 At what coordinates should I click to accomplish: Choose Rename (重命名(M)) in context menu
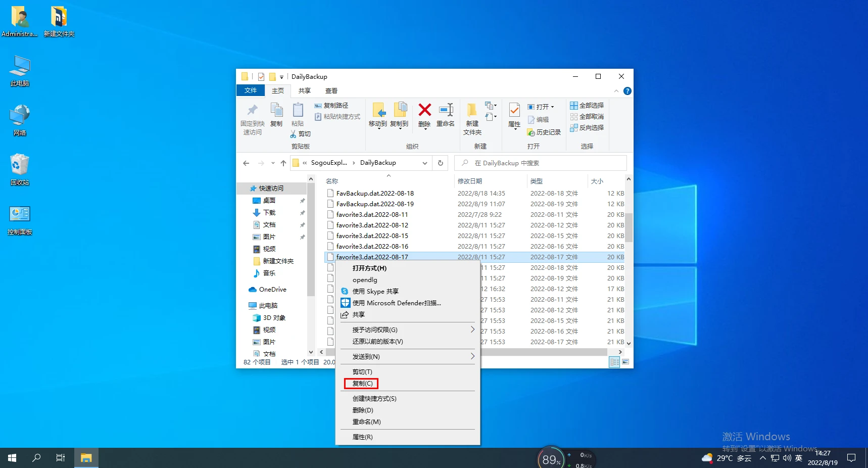(366, 422)
